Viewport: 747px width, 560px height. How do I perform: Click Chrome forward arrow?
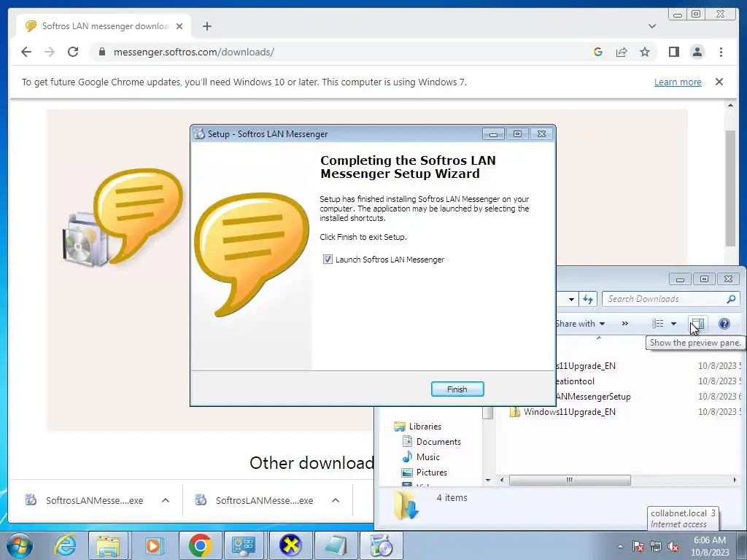[x=49, y=52]
